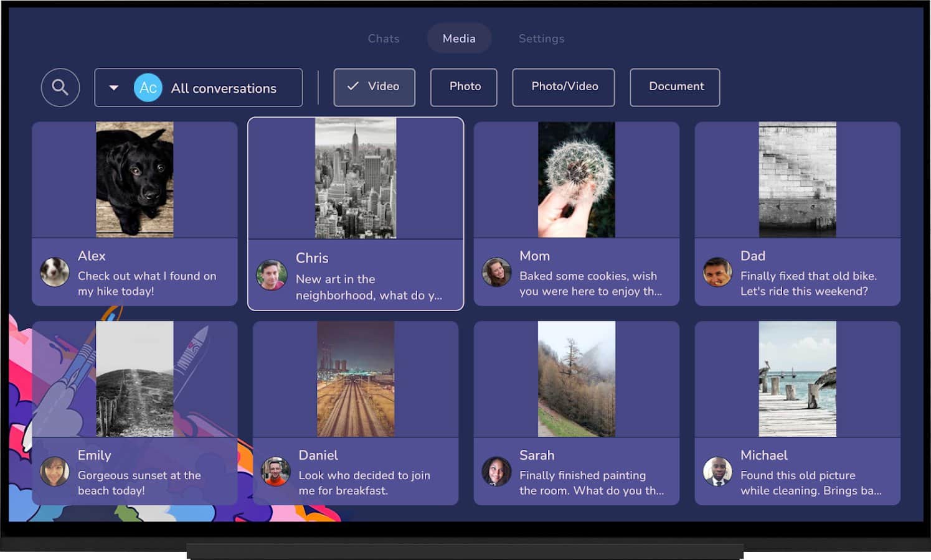Filter media by Document
This screenshot has height=560, width=931.
(x=675, y=87)
